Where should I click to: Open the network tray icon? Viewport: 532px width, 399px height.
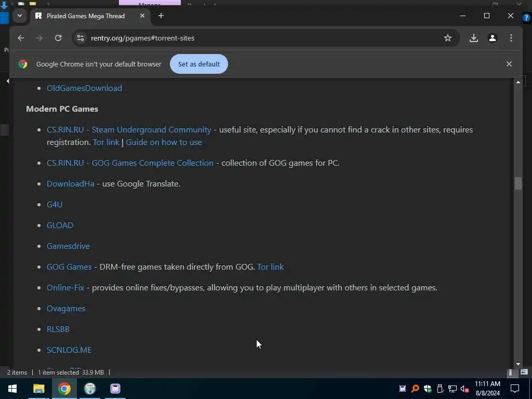point(453,389)
